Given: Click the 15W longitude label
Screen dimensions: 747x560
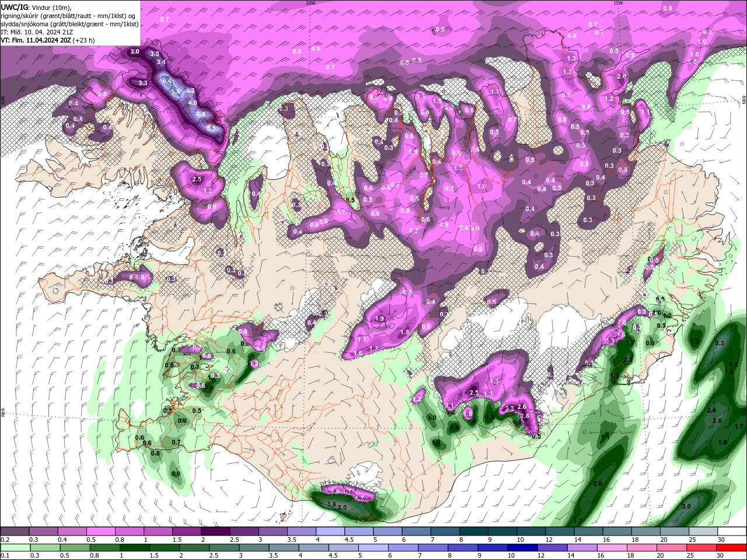Looking at the screenshot, I should coord(618,3).
